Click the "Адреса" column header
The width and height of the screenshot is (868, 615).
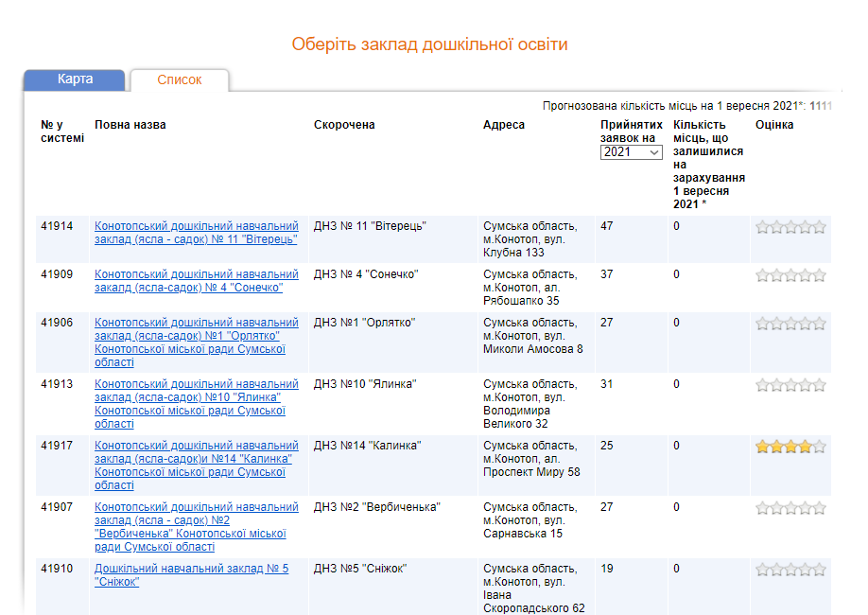[x=504, y=125]
